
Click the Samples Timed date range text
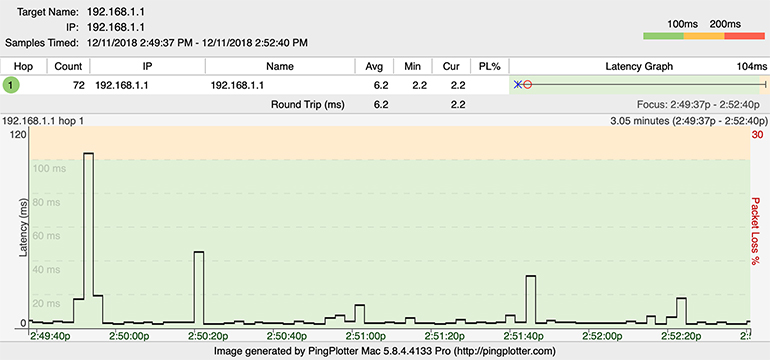point(197,43)
